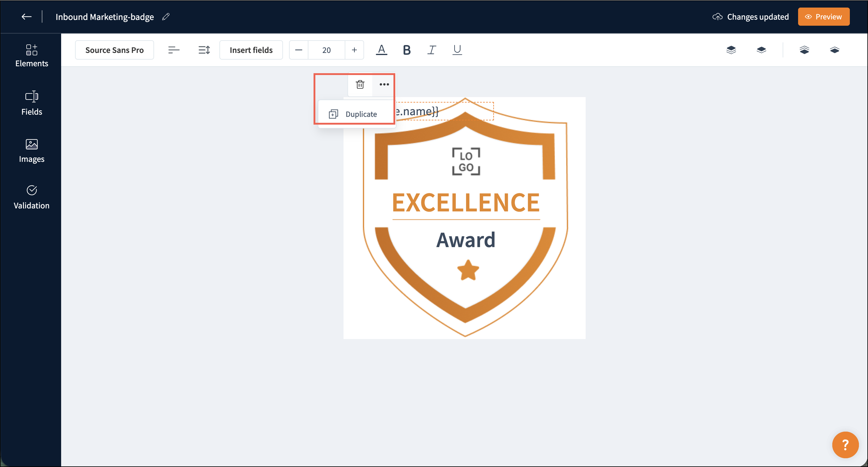Screen dimensions: 868x467
Task: Toggle bold formatting
Action: 406,50
